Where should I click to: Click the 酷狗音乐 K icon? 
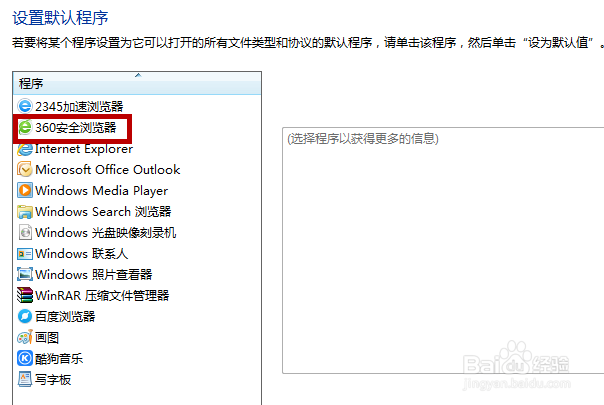pos(25,358)
